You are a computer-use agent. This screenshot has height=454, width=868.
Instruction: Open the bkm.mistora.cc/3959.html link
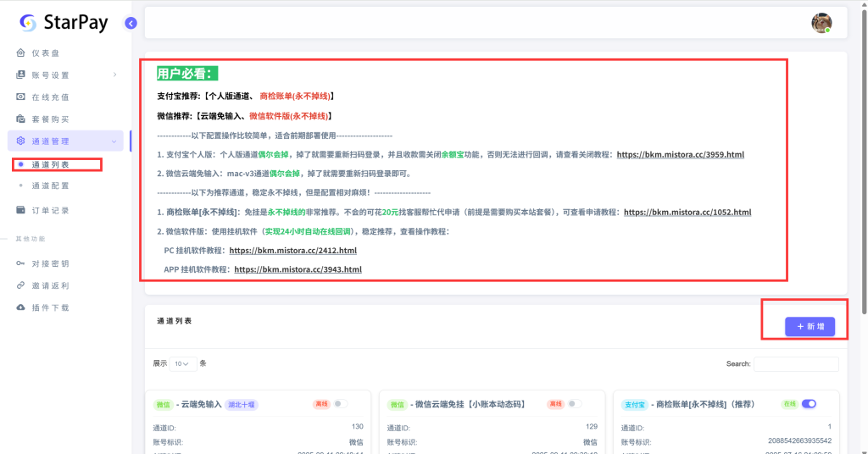(x=681, y=154)
